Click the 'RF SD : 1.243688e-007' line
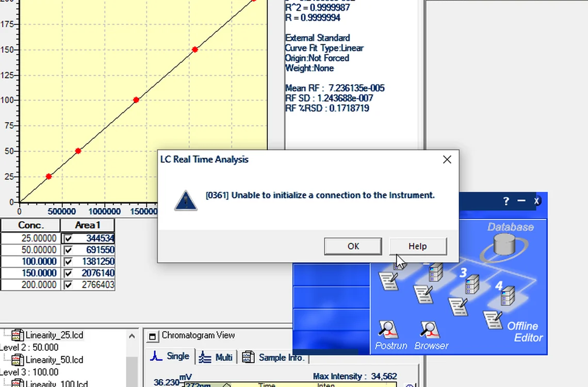Viewport: 588px width, 387px height. 329,98
